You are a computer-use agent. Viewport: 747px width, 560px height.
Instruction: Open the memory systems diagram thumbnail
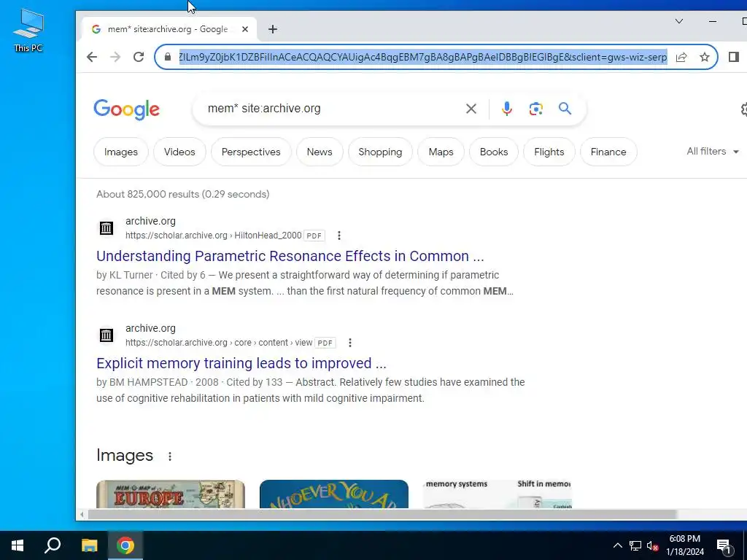point(498,494)
